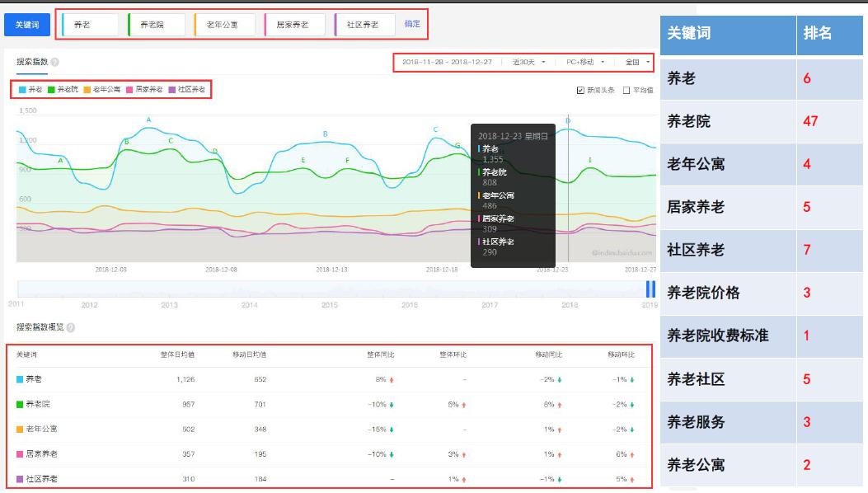The width and height of the screenshot is (868, 493).
Task: Click help icon beside 搜索指数 title
Action: [x=54, y=62]
